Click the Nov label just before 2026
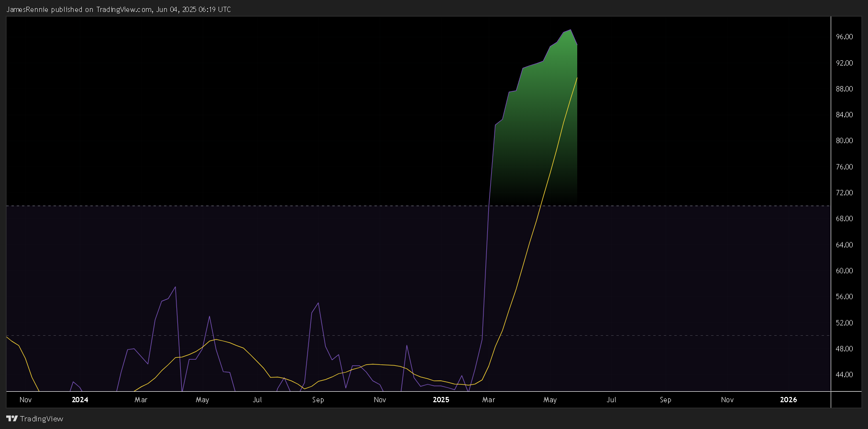The height and width of the screenshot is (429, 868). click(727, 399)
